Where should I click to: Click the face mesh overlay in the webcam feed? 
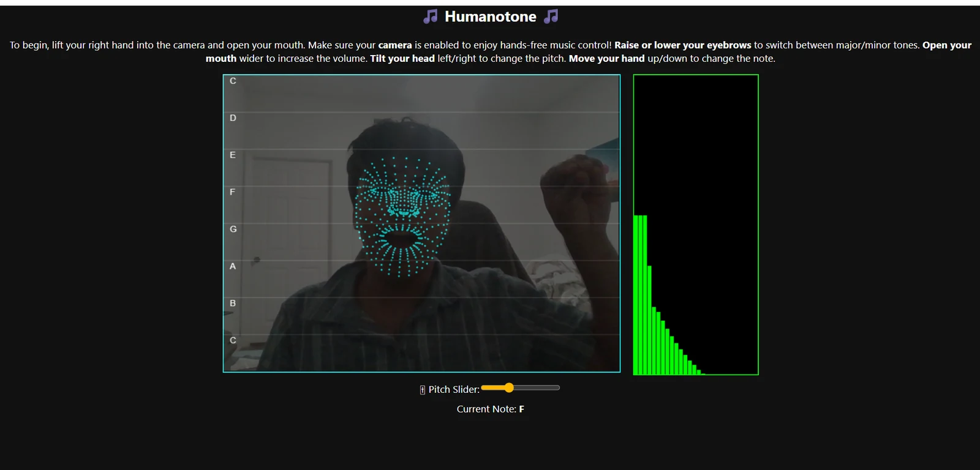pyautogui.click(x=402, y=216)
